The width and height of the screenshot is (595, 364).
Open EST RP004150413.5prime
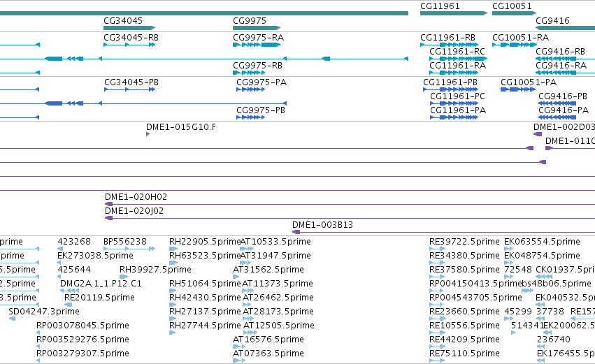475,283
